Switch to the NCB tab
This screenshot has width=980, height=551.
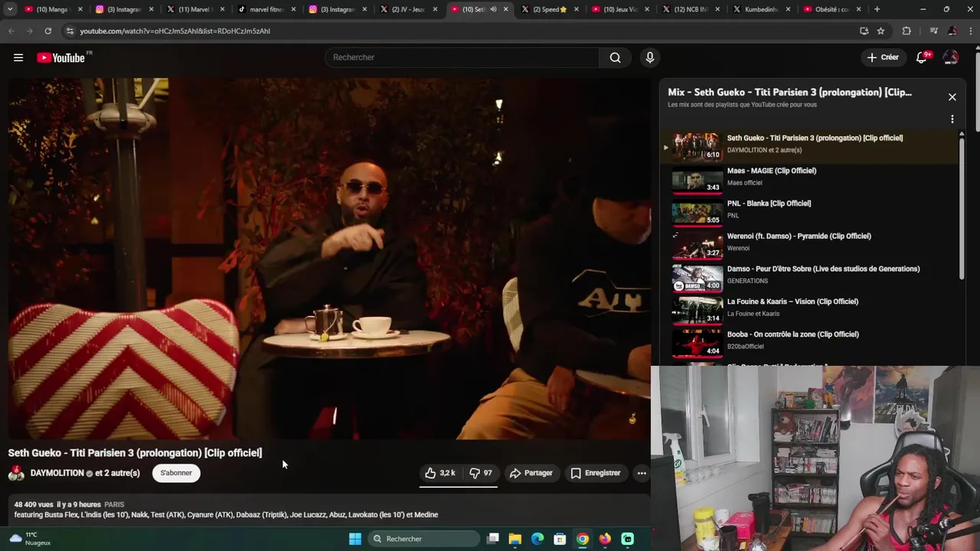coord(692,9)
